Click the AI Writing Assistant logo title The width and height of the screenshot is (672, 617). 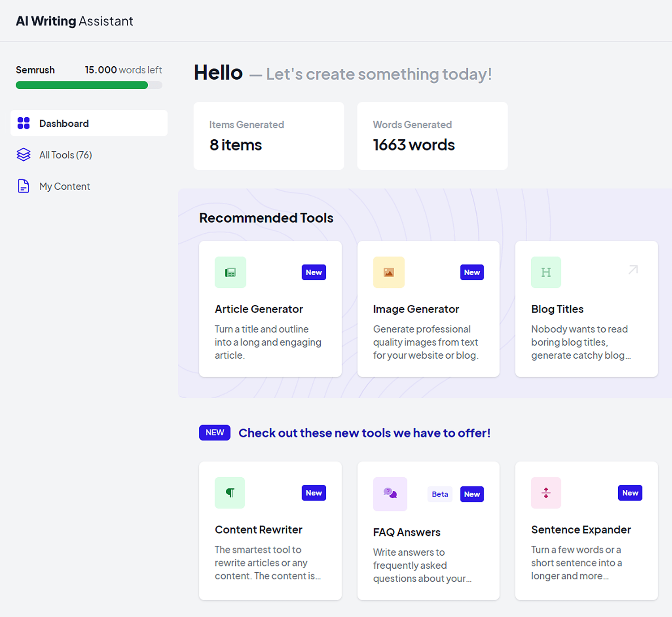74,21
